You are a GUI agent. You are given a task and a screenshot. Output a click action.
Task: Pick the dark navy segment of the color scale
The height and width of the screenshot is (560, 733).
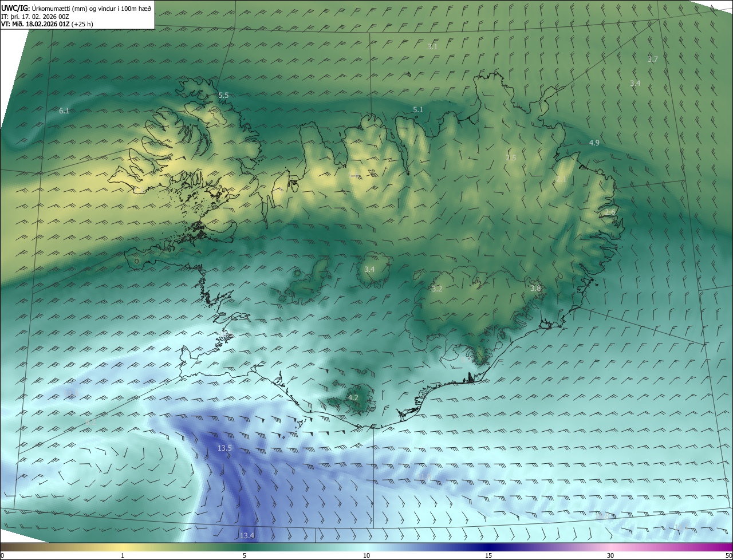pos(488,547)
